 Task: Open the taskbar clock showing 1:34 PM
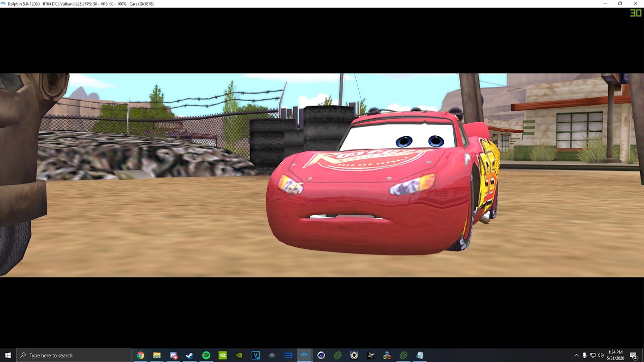click(615, 355)
